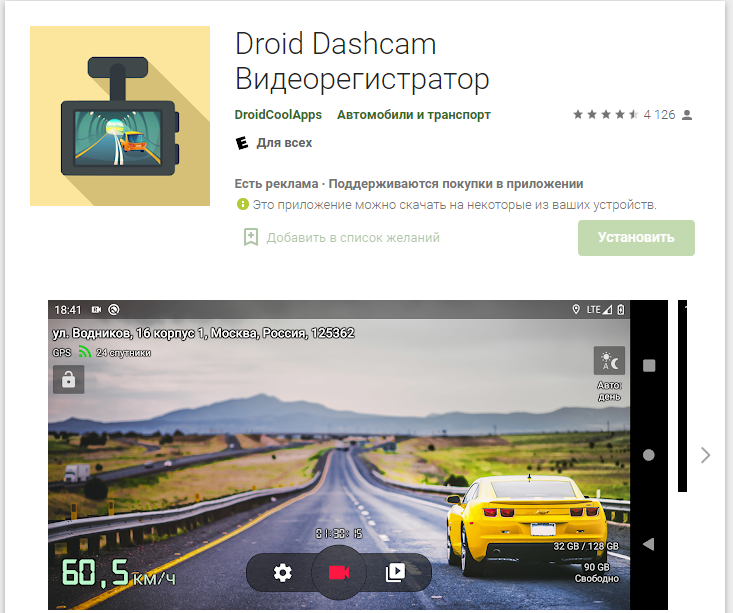Viewport: 733px width, 613px height.
Task: Click the star rating indicator
Action: [x=605, y=115]
